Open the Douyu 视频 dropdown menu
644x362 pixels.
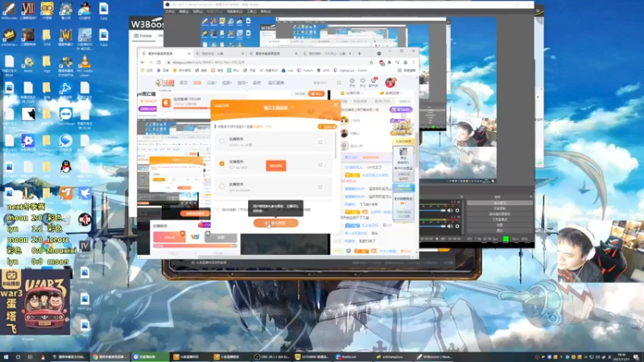(x=227, y=83)
